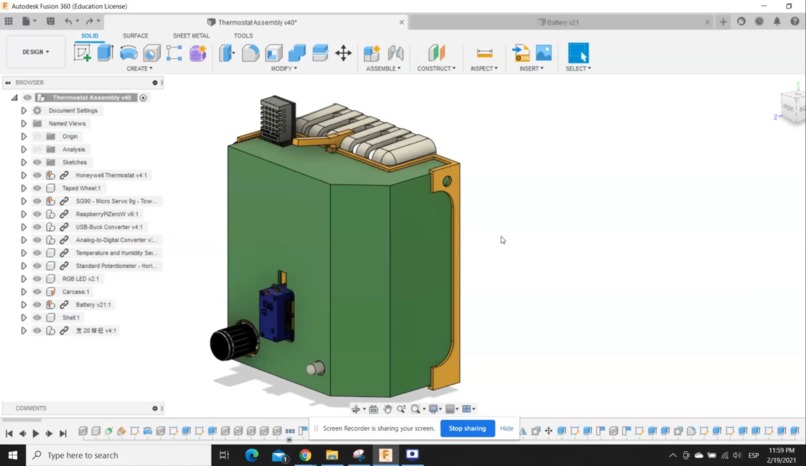The image size is (806, 466).
Task: Expand the Analysis folder
Action: pos(24,150)
